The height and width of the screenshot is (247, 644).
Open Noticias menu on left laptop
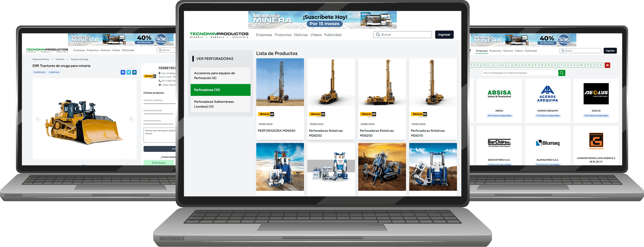[105, 50]
